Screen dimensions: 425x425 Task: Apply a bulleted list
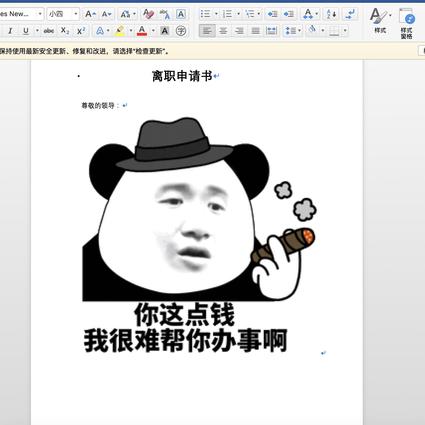(x=206, y=14)
